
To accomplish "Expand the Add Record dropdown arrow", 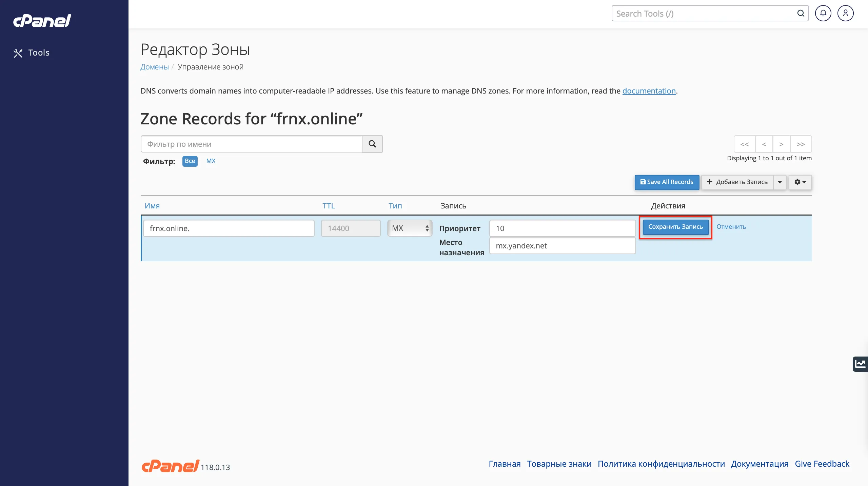I will [780, 182].
